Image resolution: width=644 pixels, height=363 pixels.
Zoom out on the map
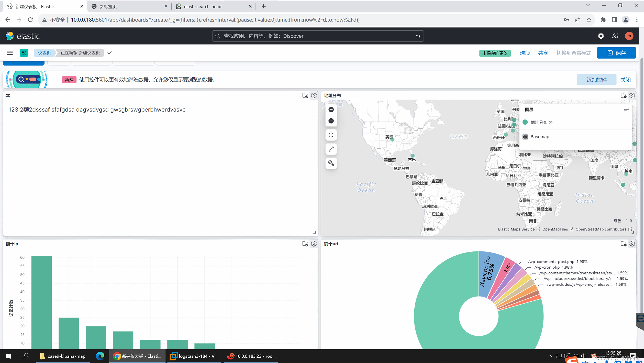coord(331,121)
